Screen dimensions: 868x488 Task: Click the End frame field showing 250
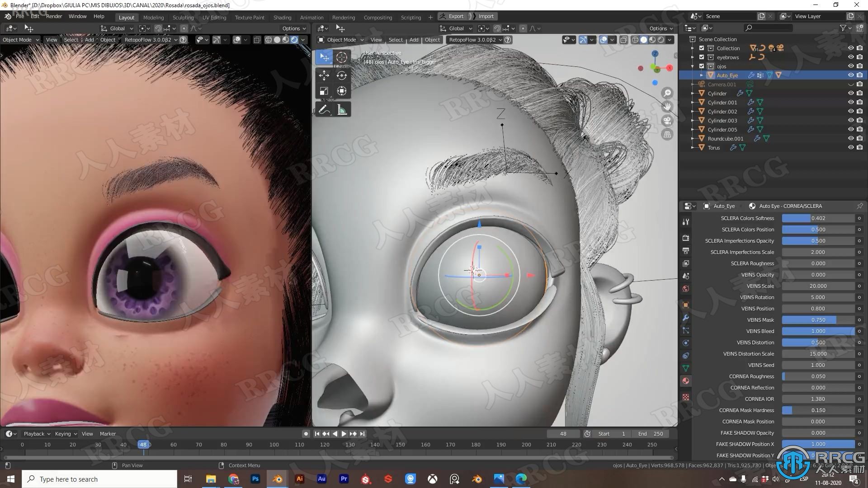coord(651,434)
